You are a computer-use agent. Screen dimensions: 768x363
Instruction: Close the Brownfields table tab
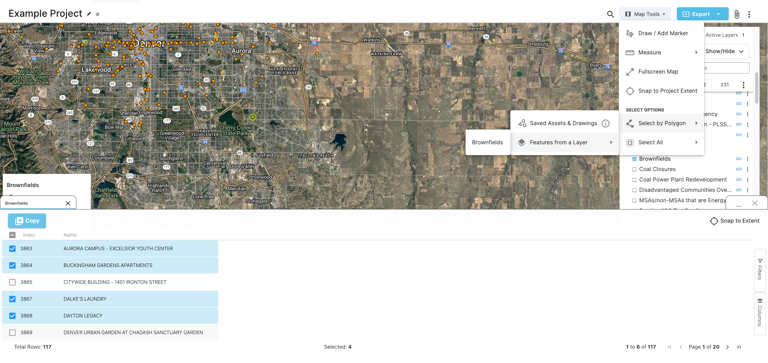68,203
